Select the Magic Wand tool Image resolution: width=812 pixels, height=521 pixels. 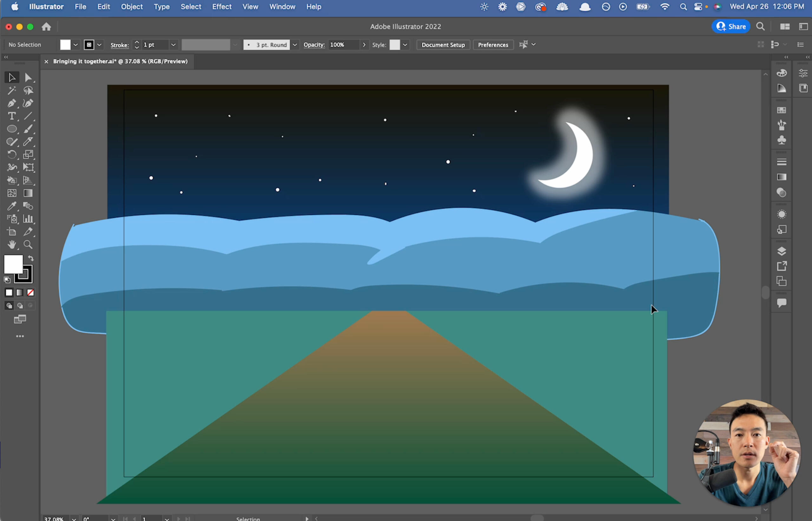click(x=11, y=90)
